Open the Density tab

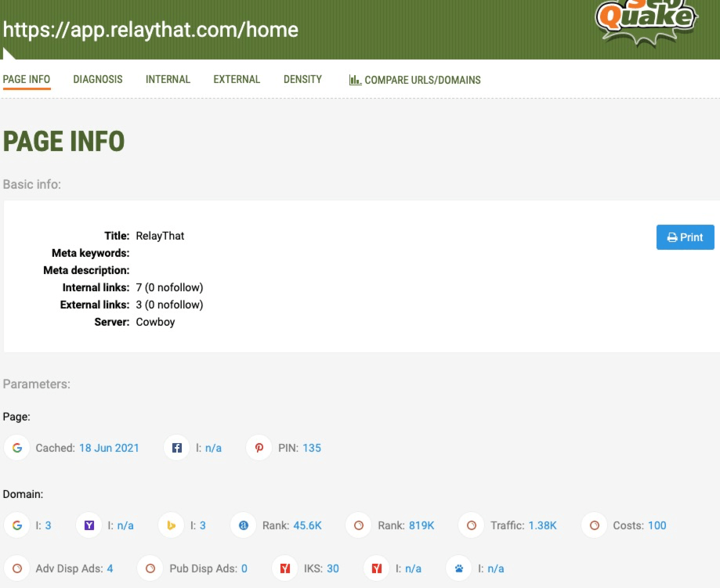click(303, 79)
